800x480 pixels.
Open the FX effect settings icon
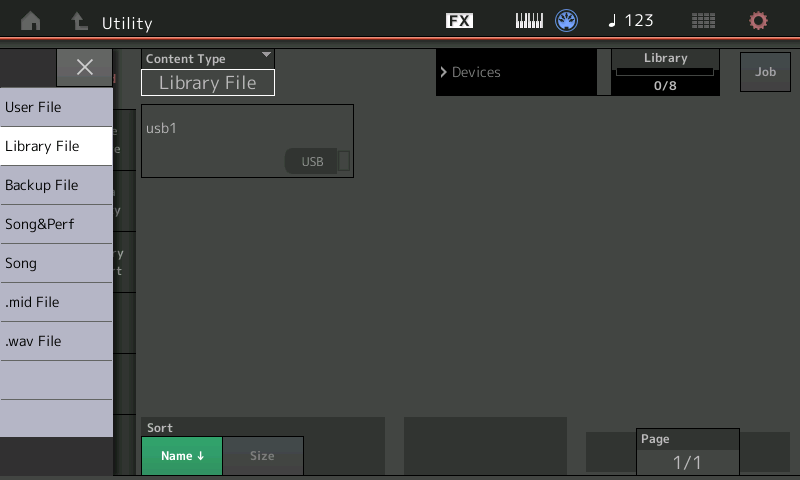click(459, 21)
